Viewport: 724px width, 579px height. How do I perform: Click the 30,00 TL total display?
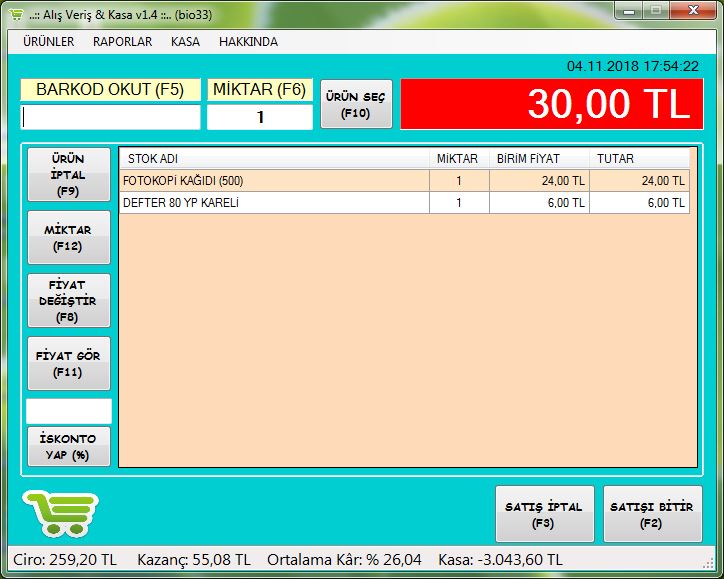(552, 104)
